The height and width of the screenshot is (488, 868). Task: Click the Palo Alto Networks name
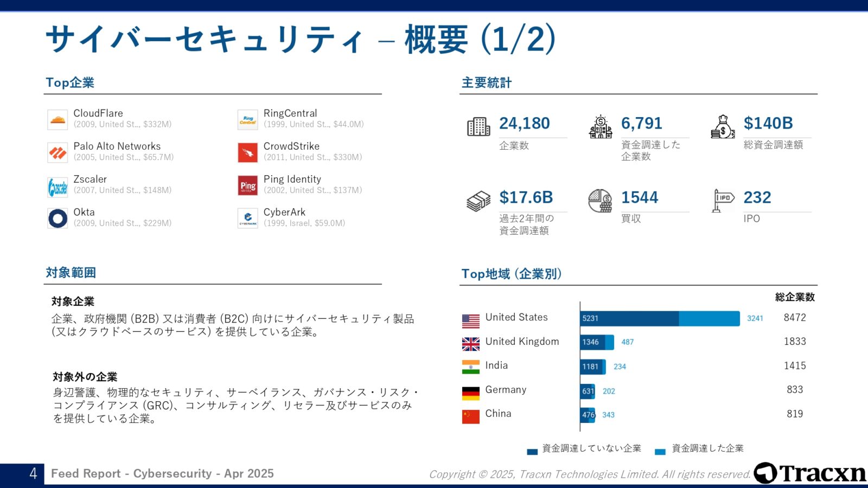tap(117, 146)
